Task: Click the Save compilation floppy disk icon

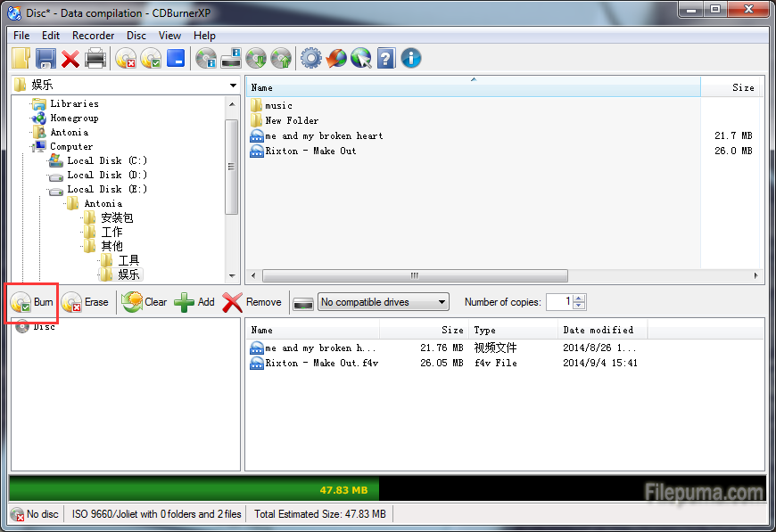Action: [45, 59]
